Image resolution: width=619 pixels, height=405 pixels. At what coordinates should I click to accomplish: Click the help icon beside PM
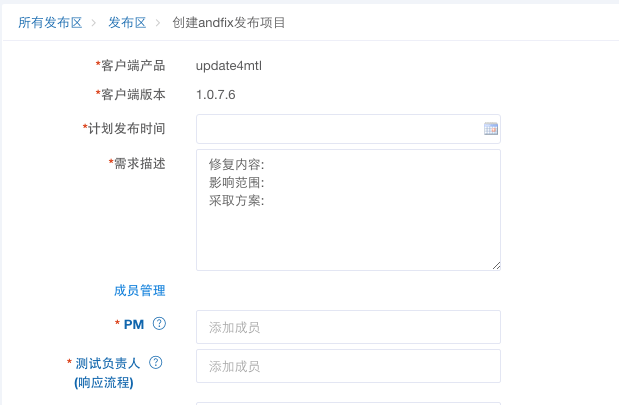click(159, 324)
